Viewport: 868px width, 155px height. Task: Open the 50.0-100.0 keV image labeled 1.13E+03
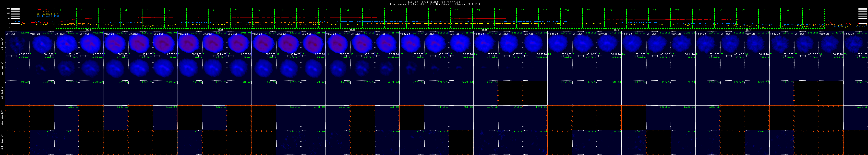42,142
